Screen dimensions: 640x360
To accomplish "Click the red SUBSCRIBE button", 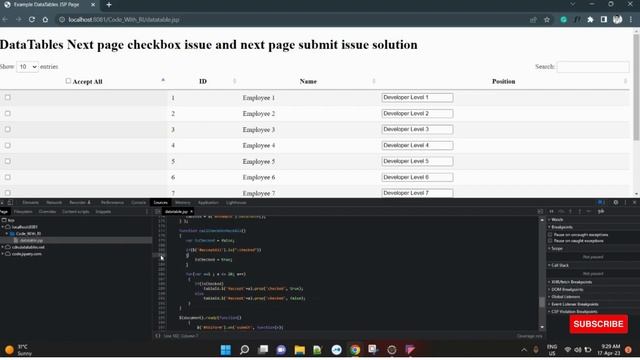I will (598, 324).
